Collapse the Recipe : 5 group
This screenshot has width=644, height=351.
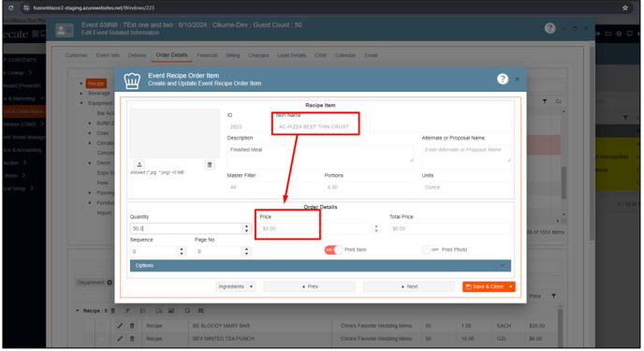click(78, 311)
